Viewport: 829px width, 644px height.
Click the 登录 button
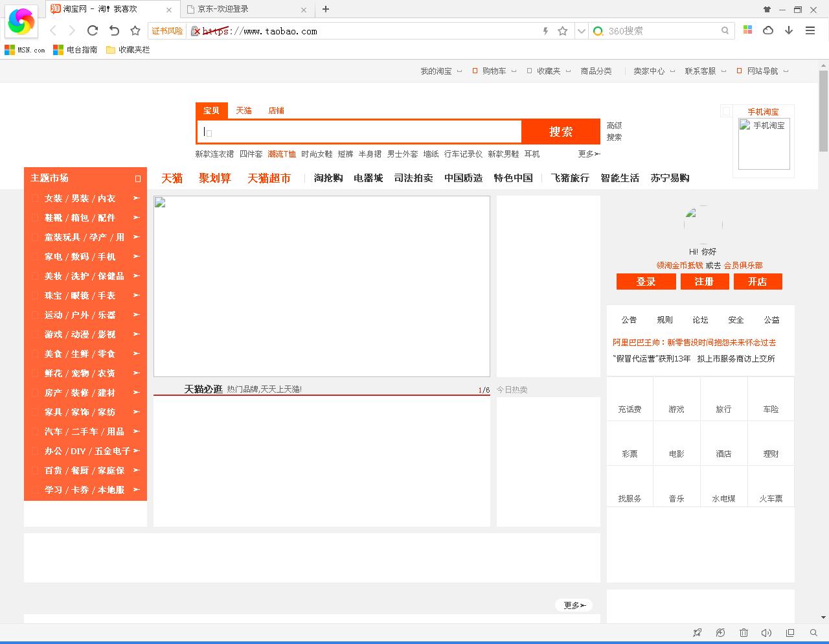[x=646, y=282]
